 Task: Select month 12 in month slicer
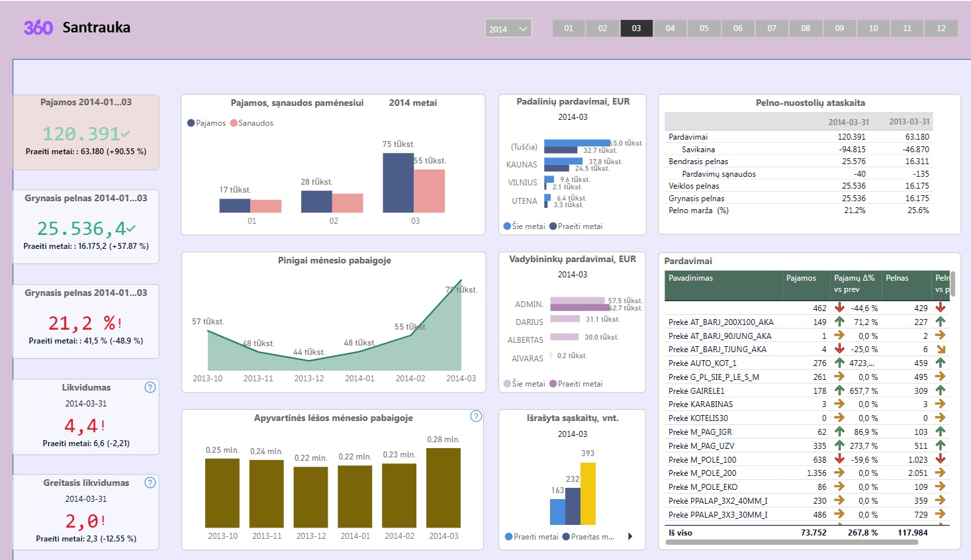941,28
